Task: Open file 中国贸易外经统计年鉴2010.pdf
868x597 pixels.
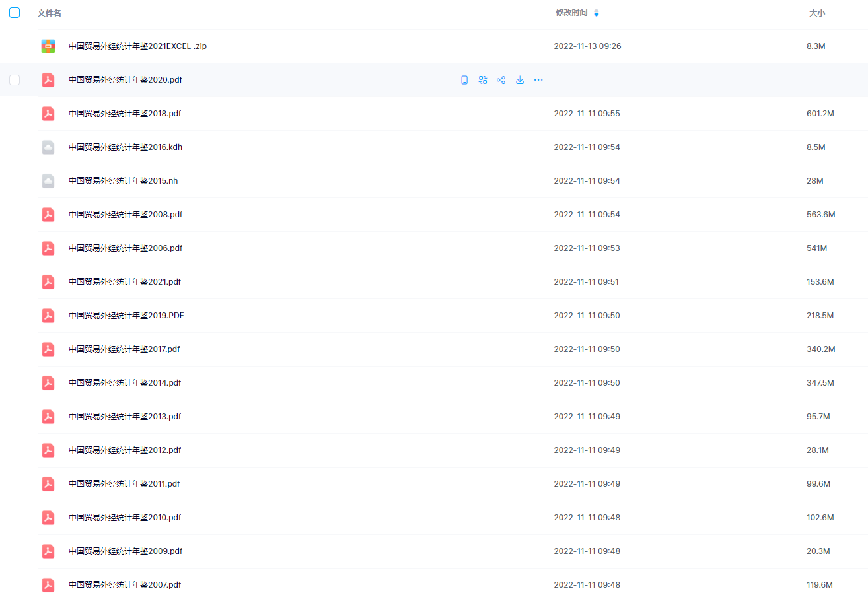Action: coord(125,518)
